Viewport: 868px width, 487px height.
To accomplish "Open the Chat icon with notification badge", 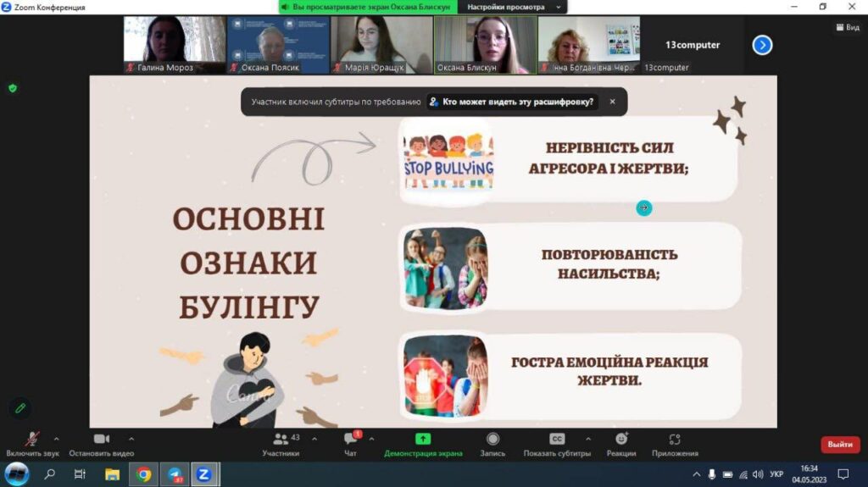I will [350, 439].
